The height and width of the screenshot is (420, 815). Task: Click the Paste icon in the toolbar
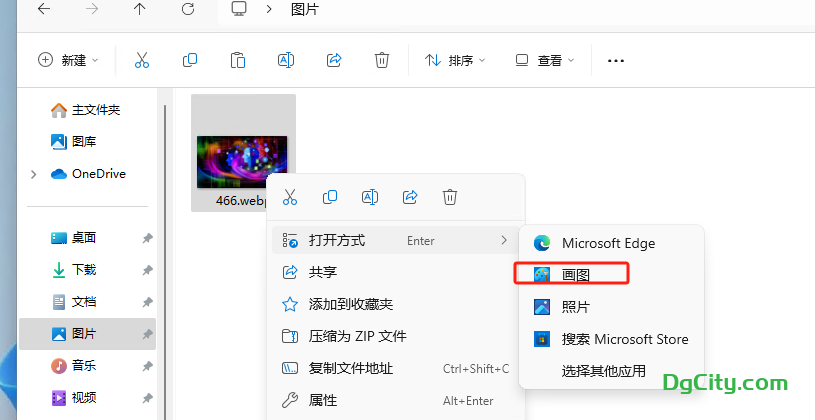[237, 60]
